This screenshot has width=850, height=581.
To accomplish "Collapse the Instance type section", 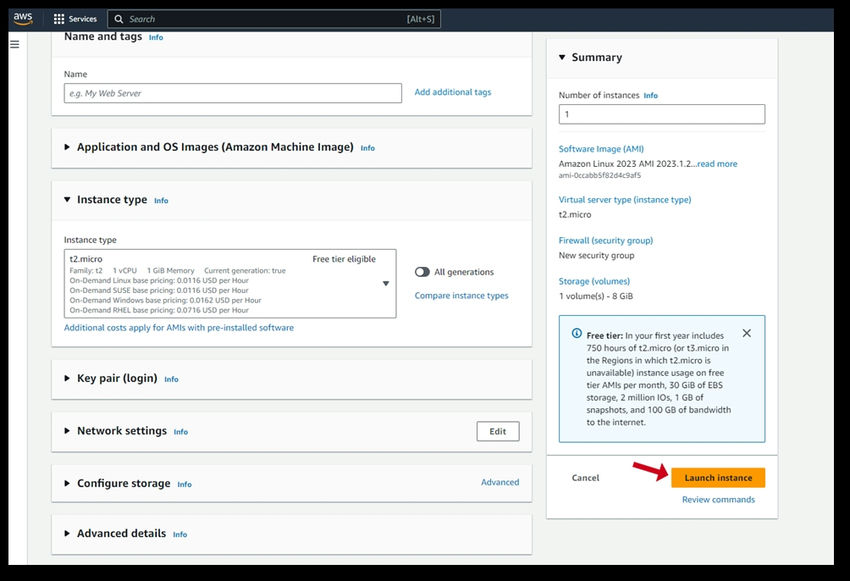I will coord(67,199).
